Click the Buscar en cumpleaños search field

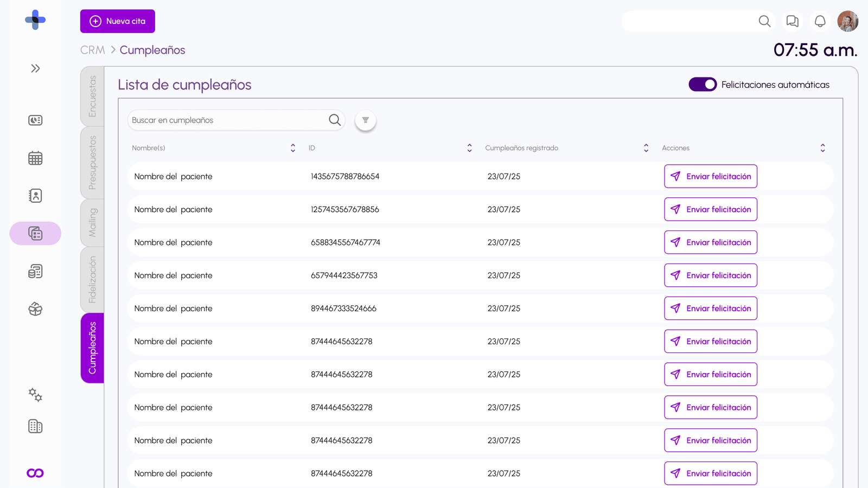(228, 120)
